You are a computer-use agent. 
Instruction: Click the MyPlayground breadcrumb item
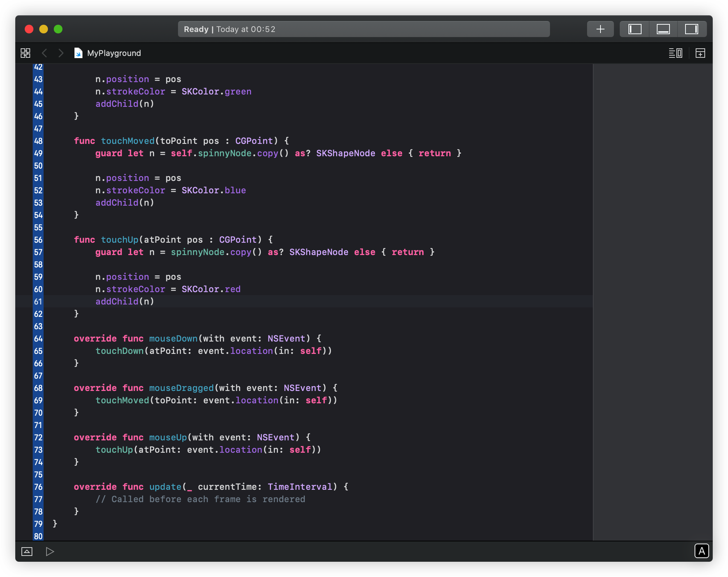(x=114, y=53)
